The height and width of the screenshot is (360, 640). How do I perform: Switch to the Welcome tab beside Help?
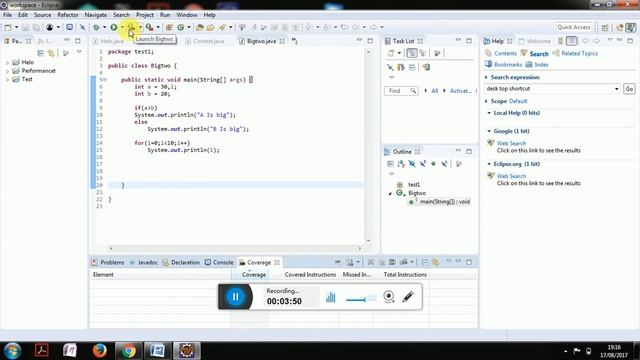[535, 41]
